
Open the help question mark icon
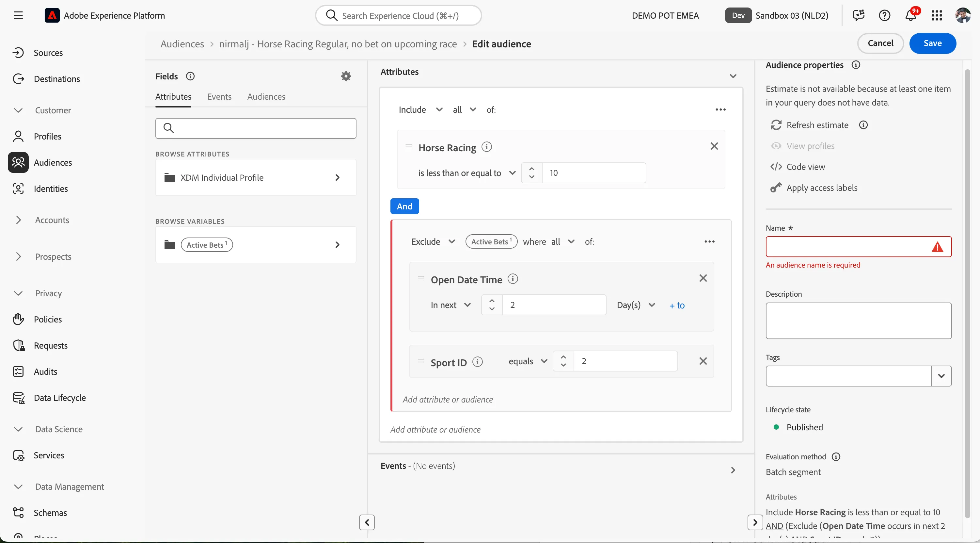(884, 15)
